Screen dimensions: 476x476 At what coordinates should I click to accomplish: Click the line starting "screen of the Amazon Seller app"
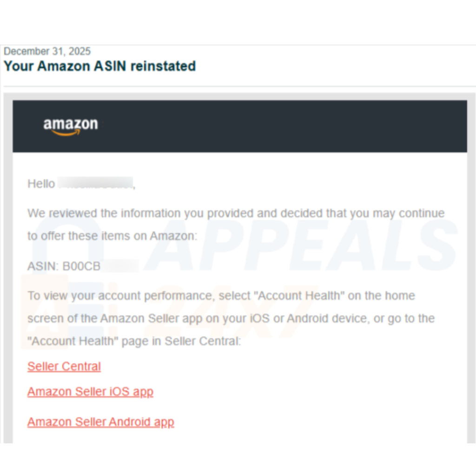click(x=231, y=318)
